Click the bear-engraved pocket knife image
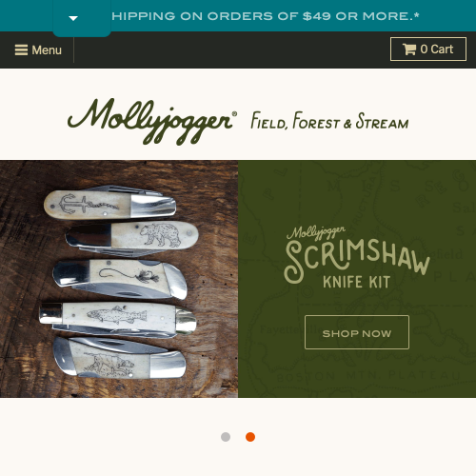 132,238
